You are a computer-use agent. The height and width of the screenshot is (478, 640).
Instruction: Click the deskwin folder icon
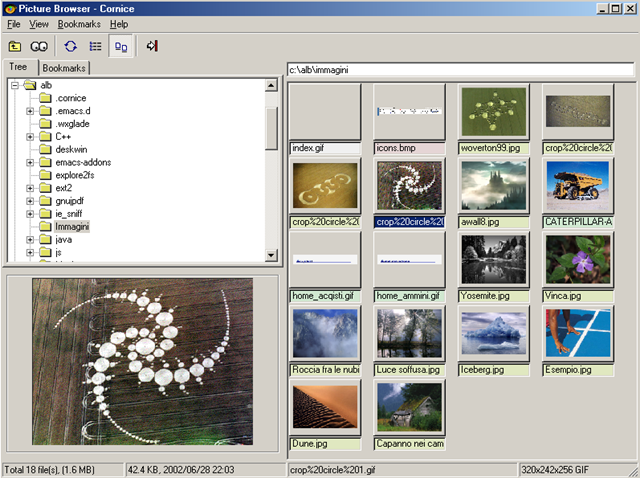click(46, 149)
